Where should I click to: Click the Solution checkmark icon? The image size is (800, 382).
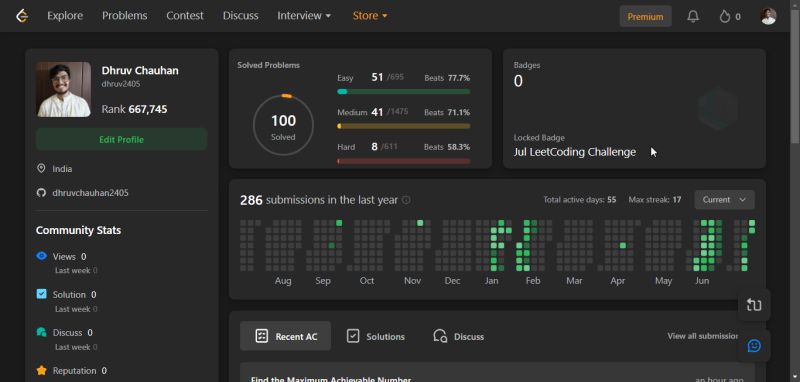(41, 294)
